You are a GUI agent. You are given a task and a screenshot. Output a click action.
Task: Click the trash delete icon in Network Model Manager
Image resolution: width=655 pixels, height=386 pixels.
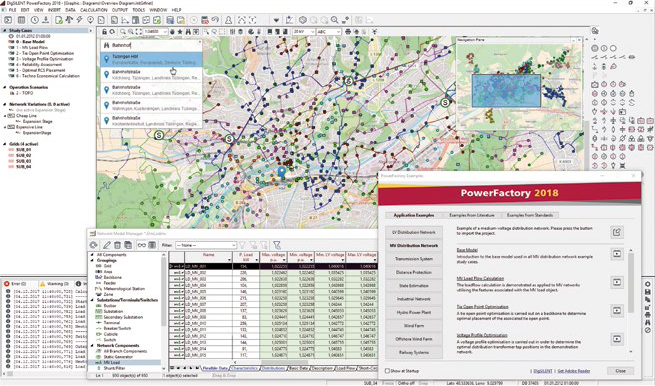[117, 245]
